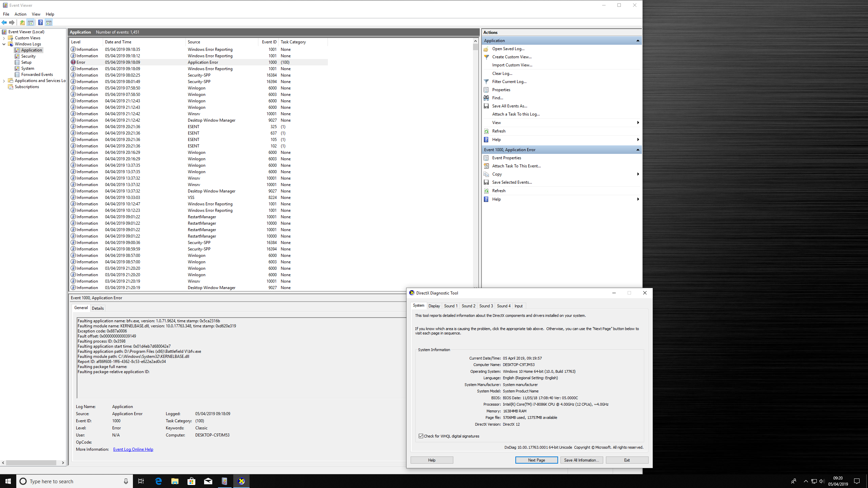Show hidden system tray icons
Image resolution: width=868 pixels, height=488 pixels.
pos(806,481)
